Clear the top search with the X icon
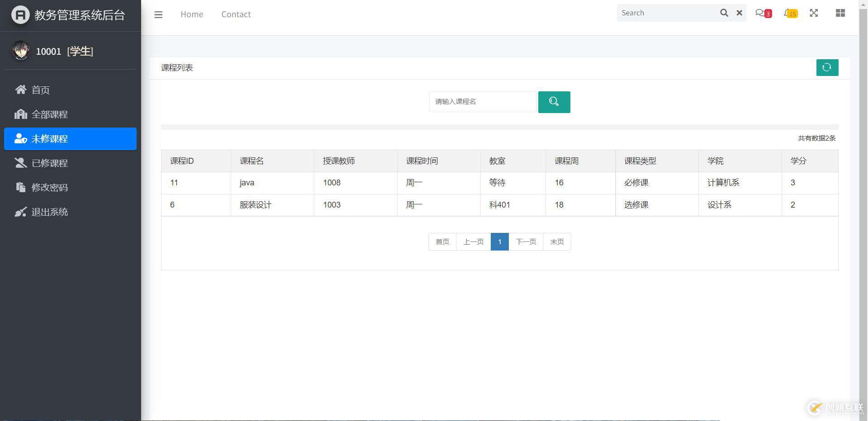Image resolution: width=868 pixels, height=421 pixels. 739,13
